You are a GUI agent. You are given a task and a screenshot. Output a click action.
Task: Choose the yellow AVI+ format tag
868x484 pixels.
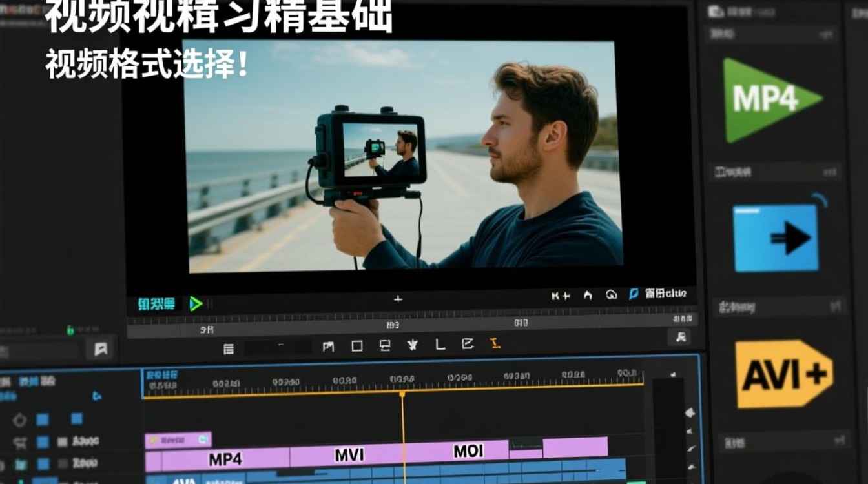click(784, 374)
